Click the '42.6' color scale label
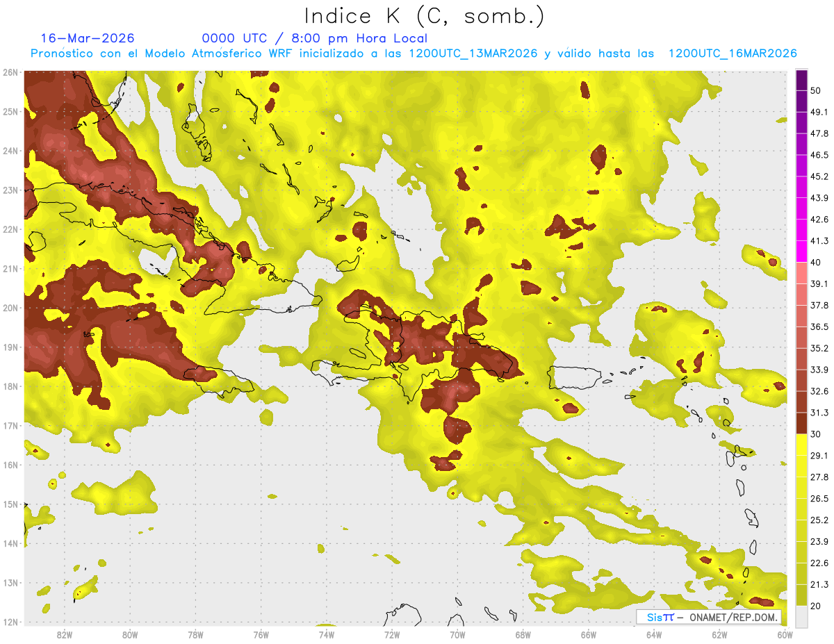The image size is (834, 644). click(x=819, y=220)
